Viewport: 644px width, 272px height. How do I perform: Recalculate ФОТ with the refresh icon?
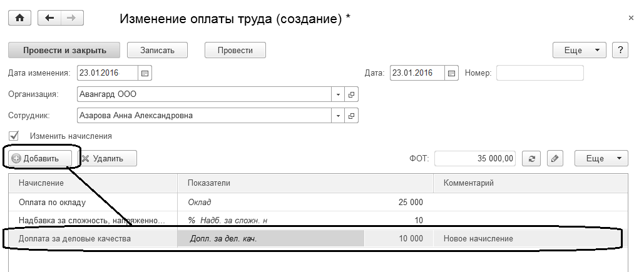coord(532,159)
